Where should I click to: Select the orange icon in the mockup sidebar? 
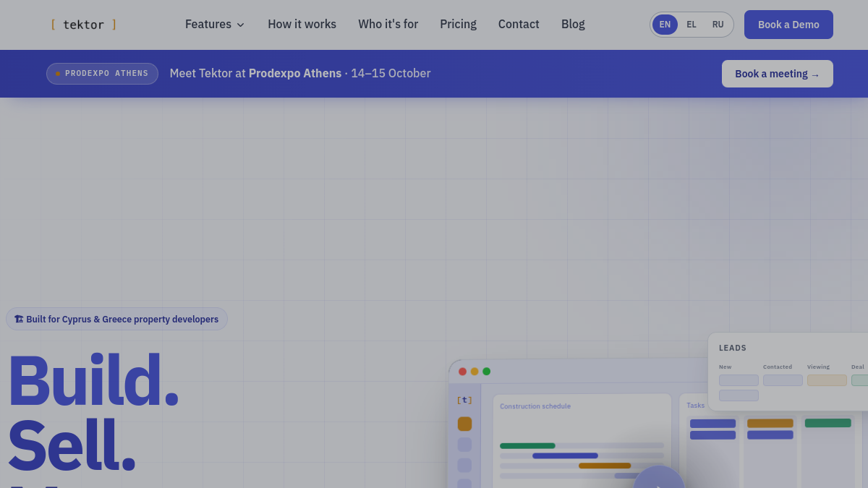[x=464, y=424]
